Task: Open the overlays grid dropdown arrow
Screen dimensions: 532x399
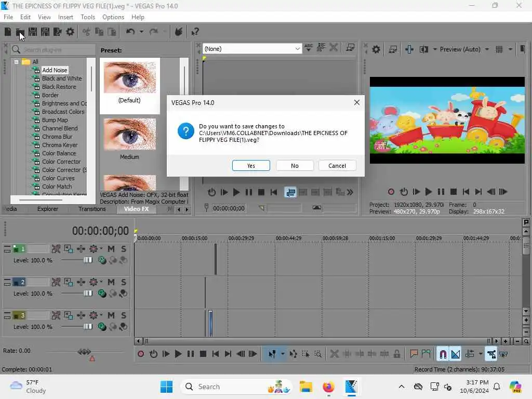Action: [x=510, y=49]
